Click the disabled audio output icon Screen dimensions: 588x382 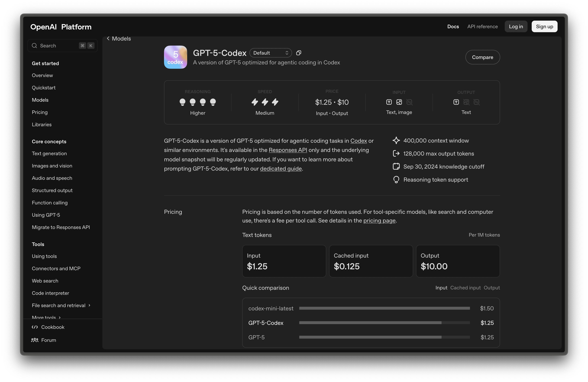click(476, 102)
